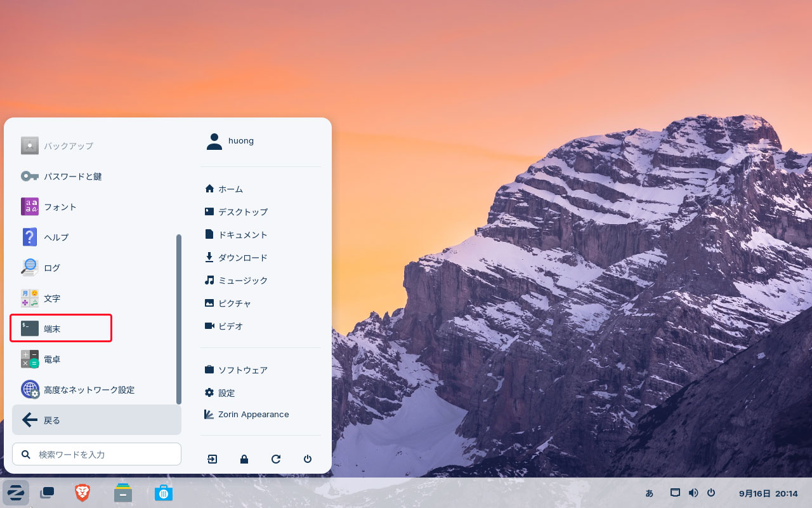This screenshot has width=812, height=508.
Task: Click the volume speaker tray icon
Action: click(x=693, y=493)
